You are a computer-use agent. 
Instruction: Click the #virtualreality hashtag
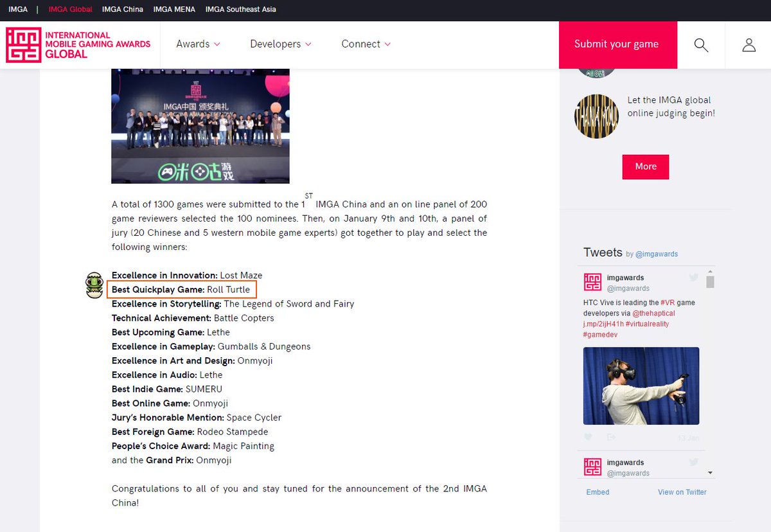(x=646, y=324)
